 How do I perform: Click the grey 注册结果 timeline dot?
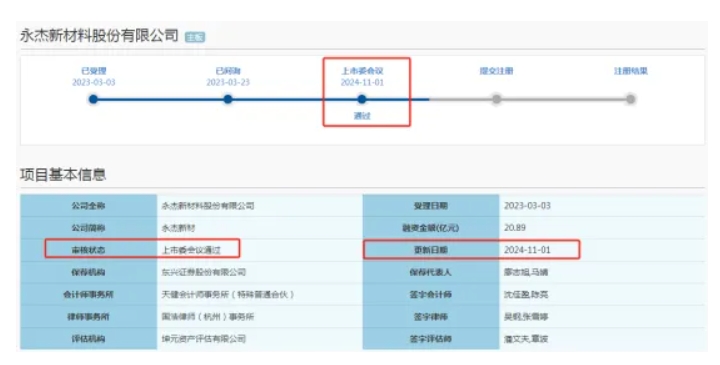630,99
